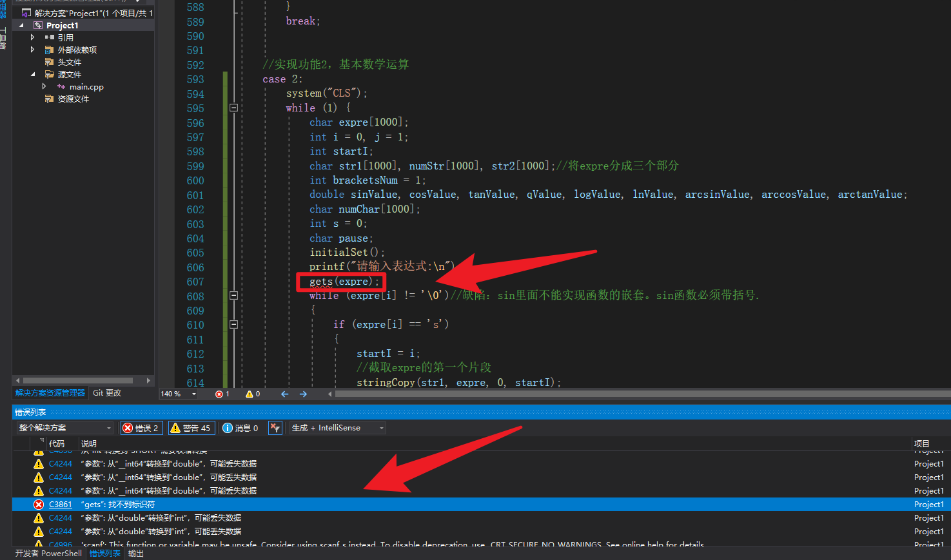
Task: Click the C3861 error code link
Action: (x=60, y=504)
